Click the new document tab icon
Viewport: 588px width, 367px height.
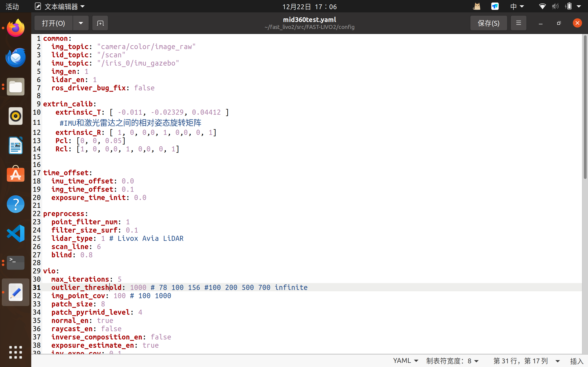coord(100,23)
